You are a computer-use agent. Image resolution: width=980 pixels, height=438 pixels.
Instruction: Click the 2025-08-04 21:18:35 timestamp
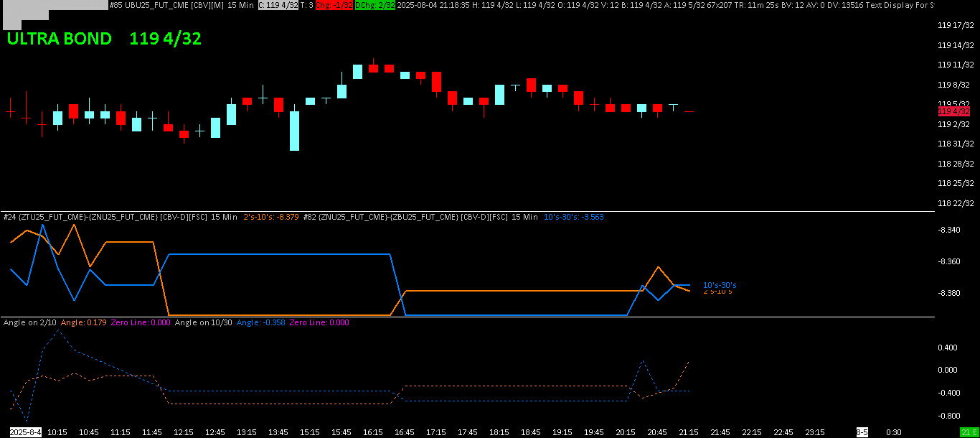click(x=433, y=5)
